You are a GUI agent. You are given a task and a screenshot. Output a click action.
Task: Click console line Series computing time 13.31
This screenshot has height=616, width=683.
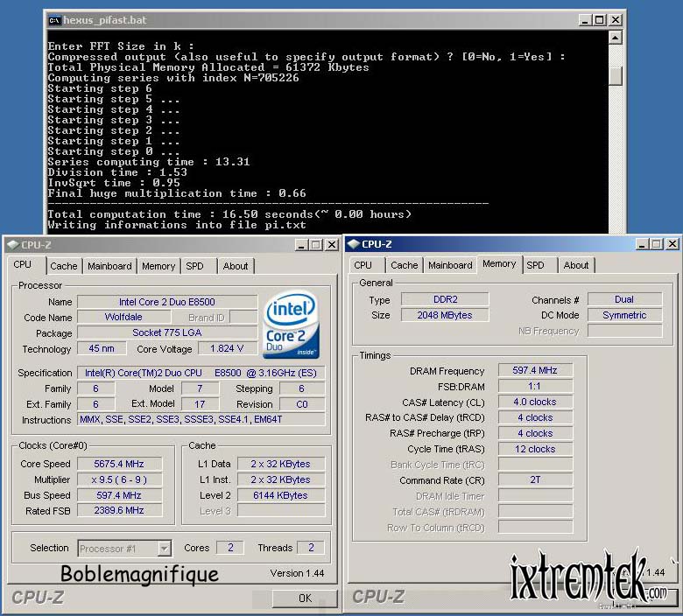pos(149,162)
